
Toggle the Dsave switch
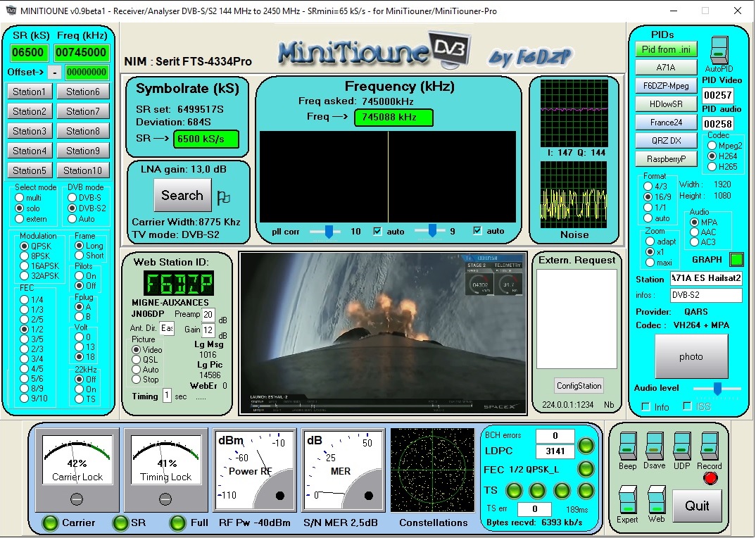click(x=654, y=445)
